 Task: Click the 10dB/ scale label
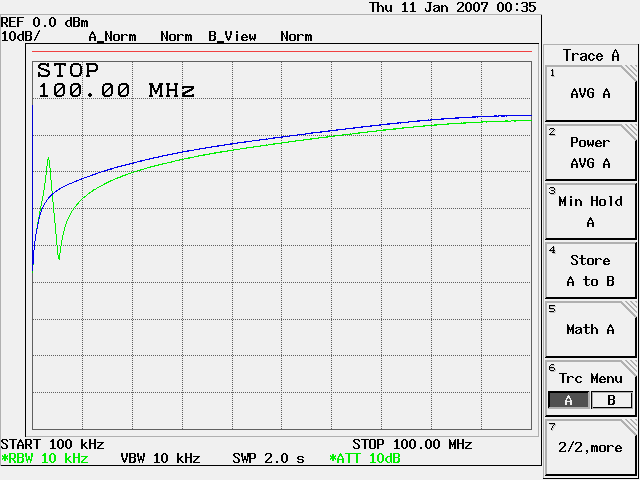tap(20, 36)
